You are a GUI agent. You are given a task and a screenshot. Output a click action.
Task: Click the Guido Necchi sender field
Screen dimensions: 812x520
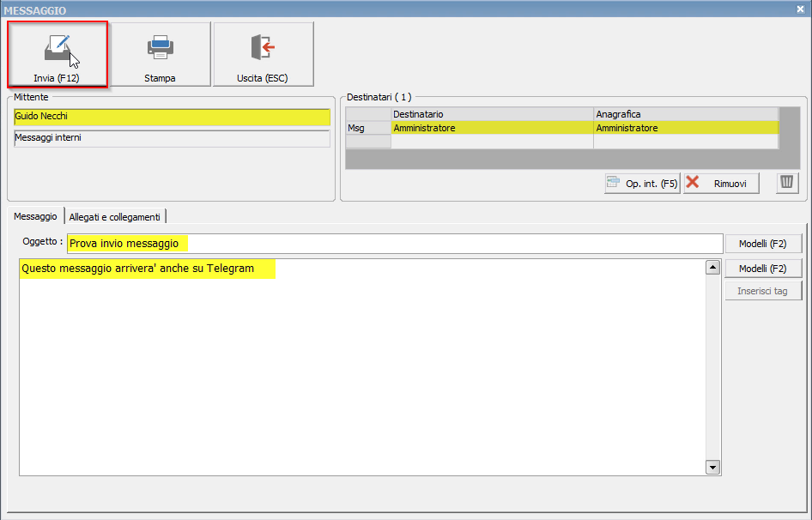(172, 117)
